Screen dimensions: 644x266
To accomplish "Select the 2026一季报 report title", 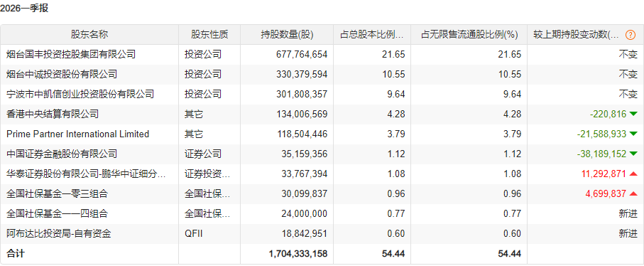I will [x=25, y=9].
